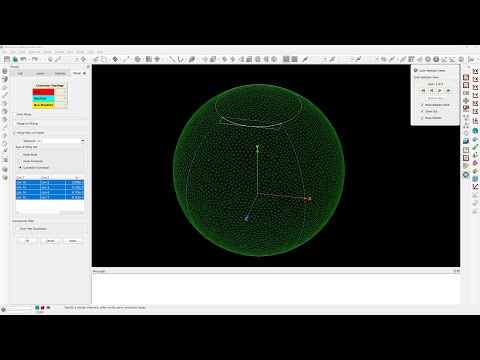Click the Save floppy-disk toolbar icon
The width and height of the screenshot is (480, 360).
[7, 59]
